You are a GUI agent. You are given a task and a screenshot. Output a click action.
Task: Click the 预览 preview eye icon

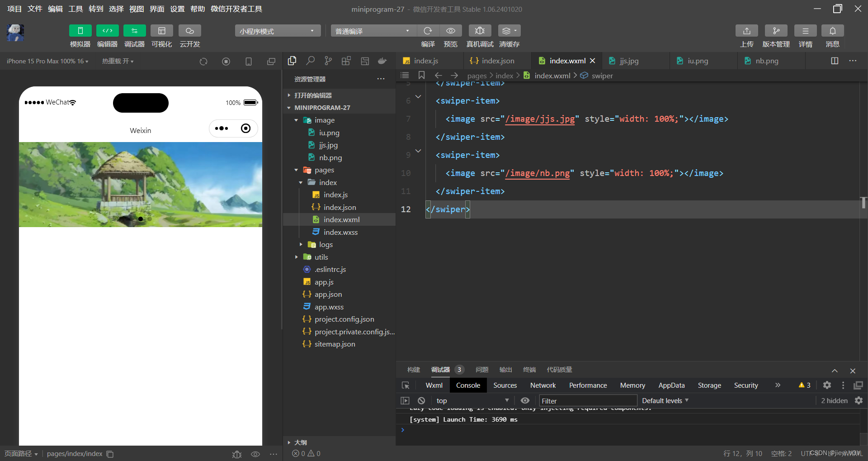(451, 31)
